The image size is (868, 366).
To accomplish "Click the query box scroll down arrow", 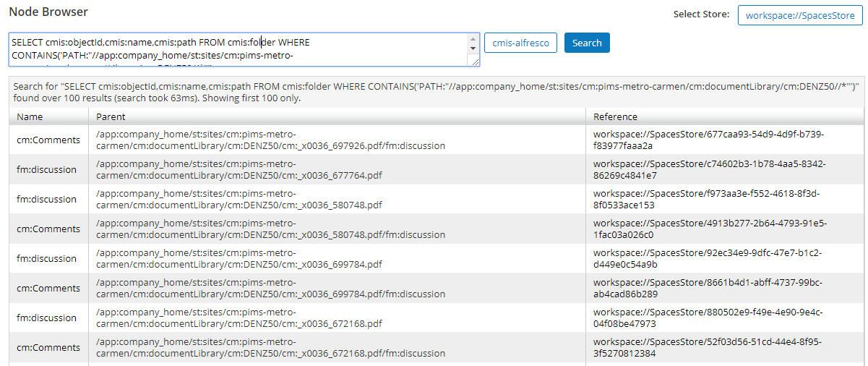I will pos(474,48).
